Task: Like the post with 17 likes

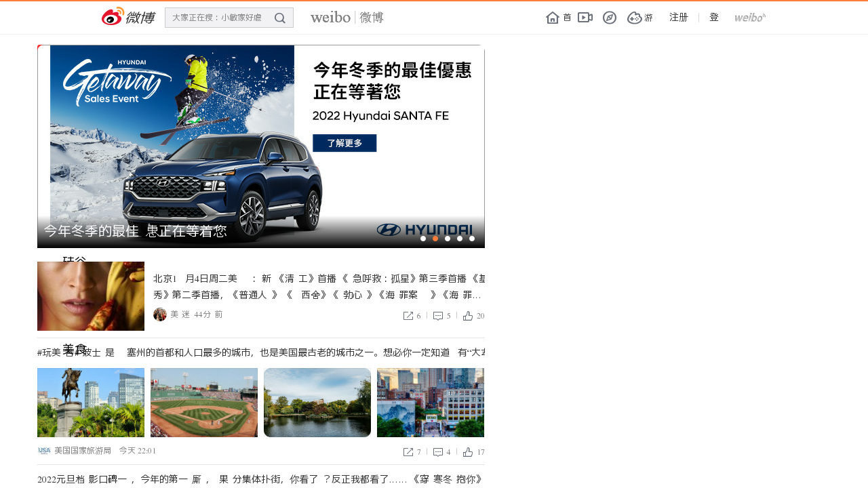Action: (473, 452)
